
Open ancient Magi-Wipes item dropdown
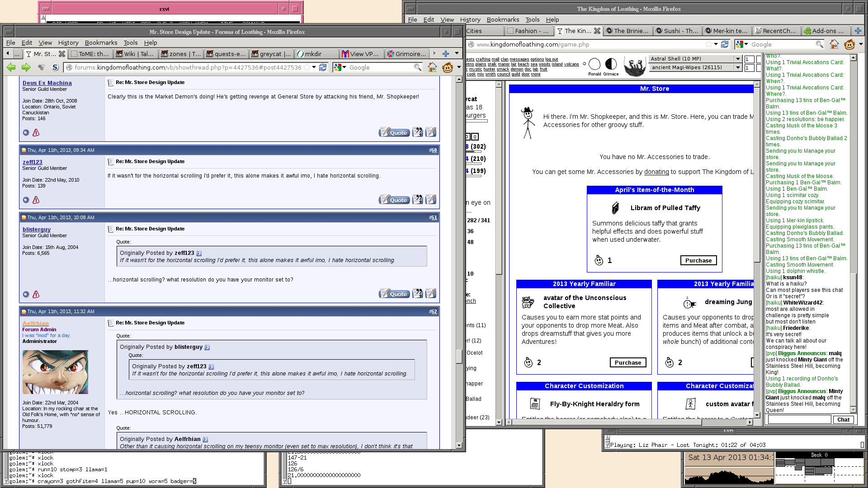click(738, 67)
